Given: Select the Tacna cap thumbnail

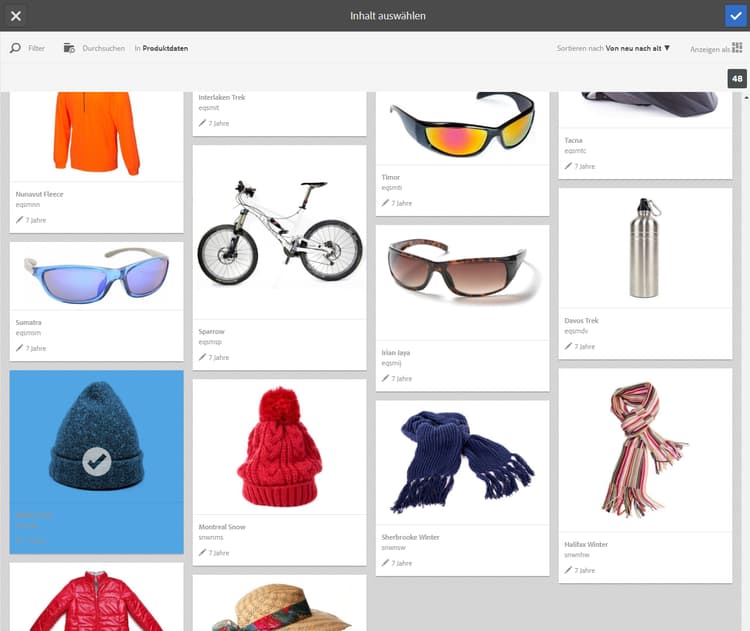Looking at the screenshot, I should point(650,104).
